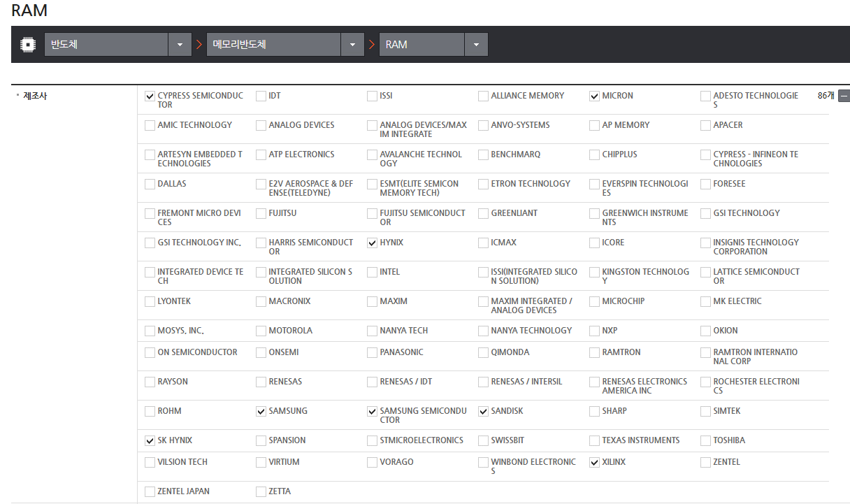Check the VORAGO checkbox
Image resolution: width=850 pixels, height=504 pixels.
(372, 462)
